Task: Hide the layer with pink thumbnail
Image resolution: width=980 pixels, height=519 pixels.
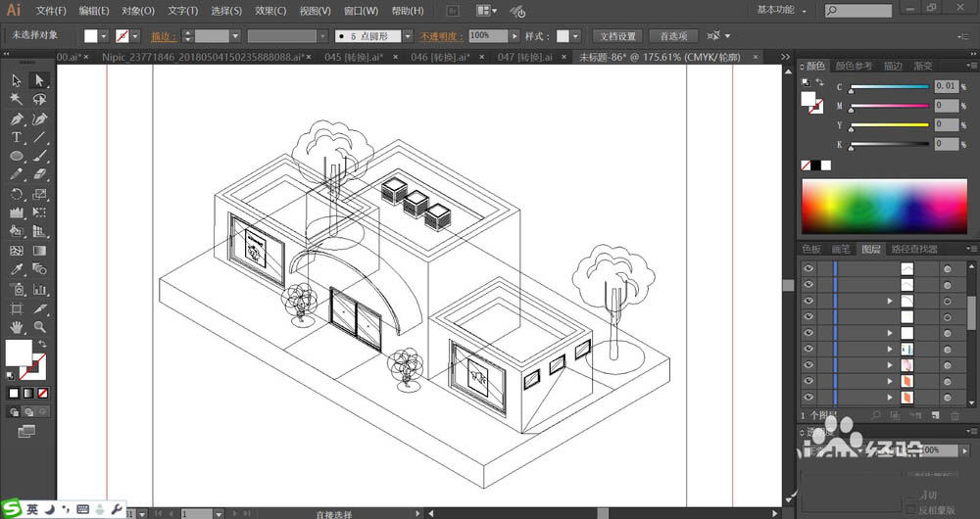Action: (x=808, y=364)
